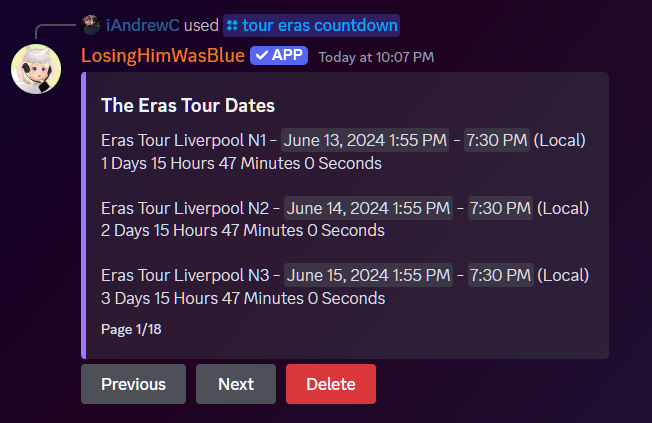This screenshot has height=423, width=652.
Task: Open iAndrewC username in reply line
Action: point(143,25)
